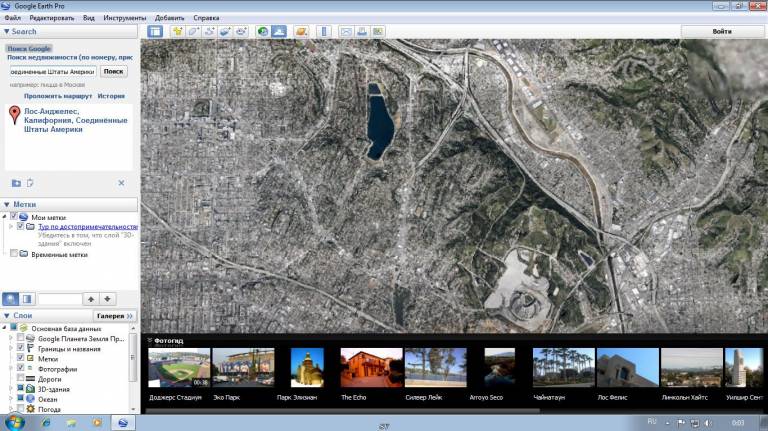Switch to the Поиск Google tab

point(29,48)
